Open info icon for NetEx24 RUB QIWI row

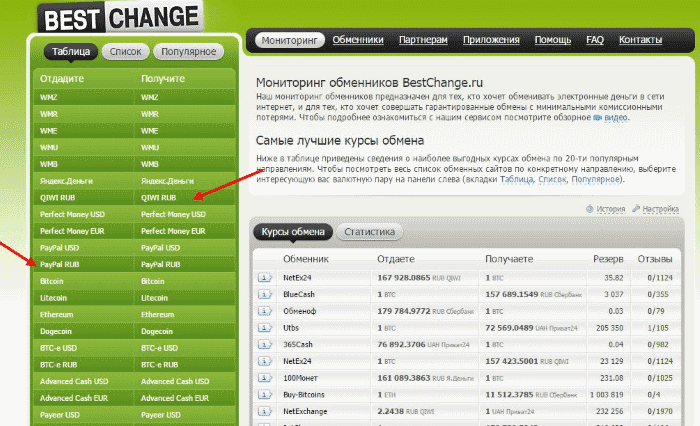point(265,278)
